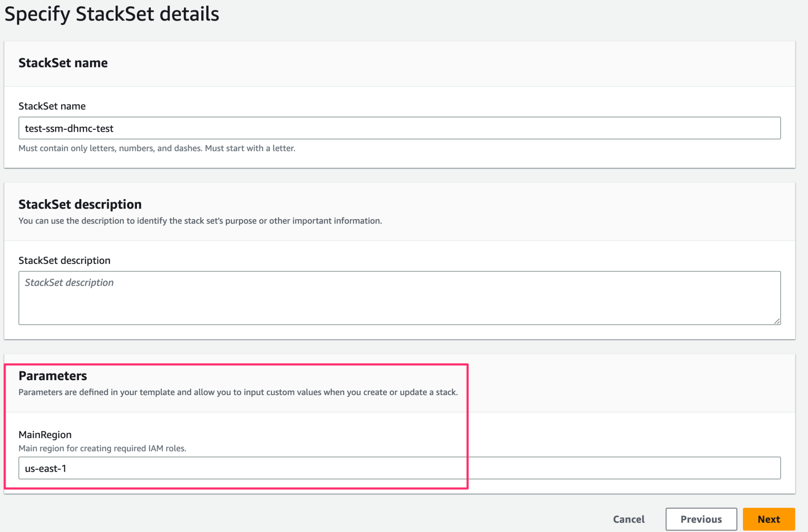Highlight the naming rules helper text
The height and width of the screenshot is (532, 808).
click(x=157, y=148)
